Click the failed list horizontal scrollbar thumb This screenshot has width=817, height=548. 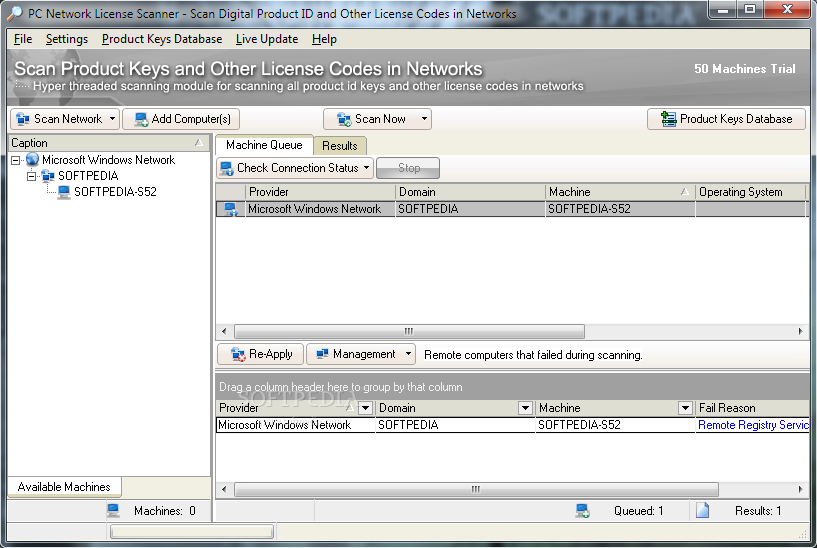(476, 490)
